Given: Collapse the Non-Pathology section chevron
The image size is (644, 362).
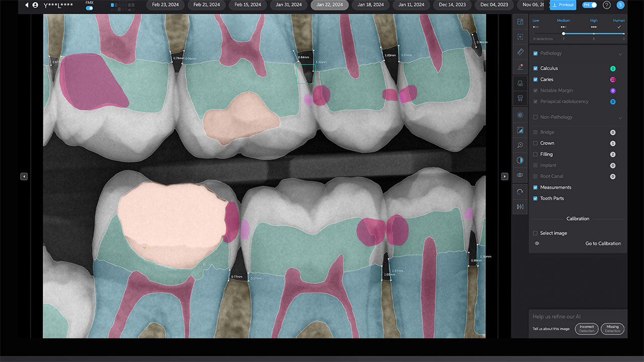Looking at the screenshot, I should click(620, 118).
